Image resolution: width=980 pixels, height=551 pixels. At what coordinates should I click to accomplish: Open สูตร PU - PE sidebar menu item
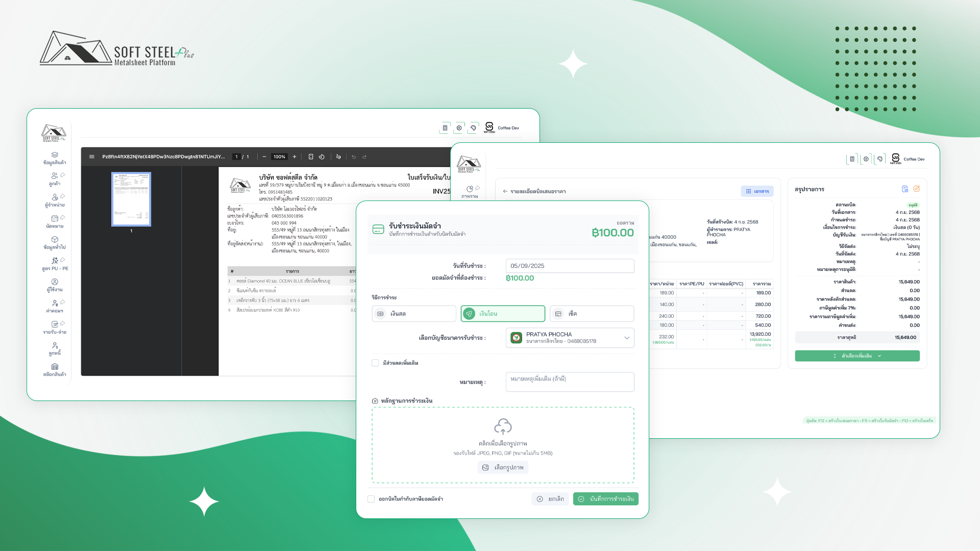55,264
